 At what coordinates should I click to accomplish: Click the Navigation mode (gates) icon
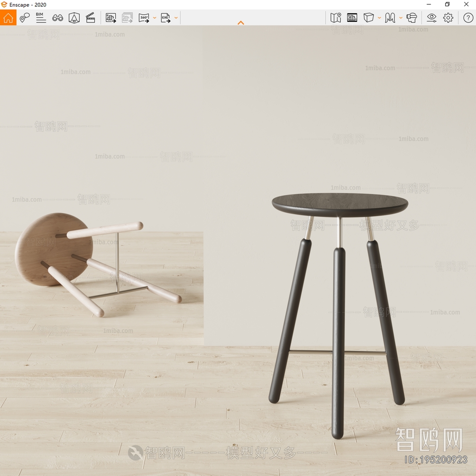390,18
